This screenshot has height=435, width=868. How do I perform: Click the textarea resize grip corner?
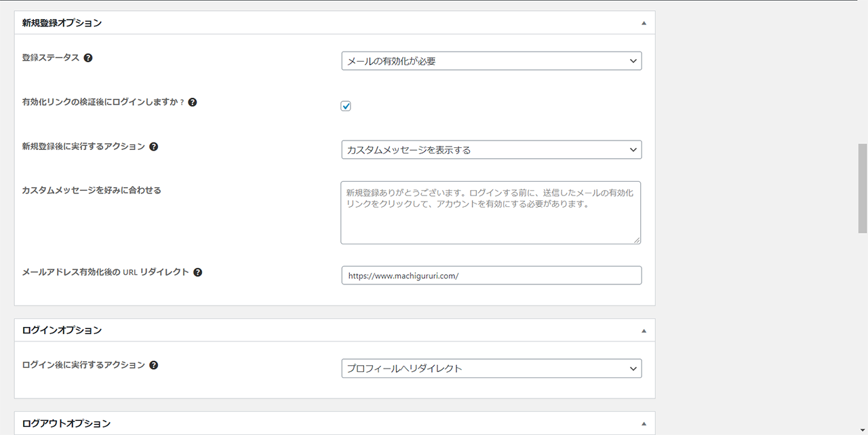(x=637, y=240)
